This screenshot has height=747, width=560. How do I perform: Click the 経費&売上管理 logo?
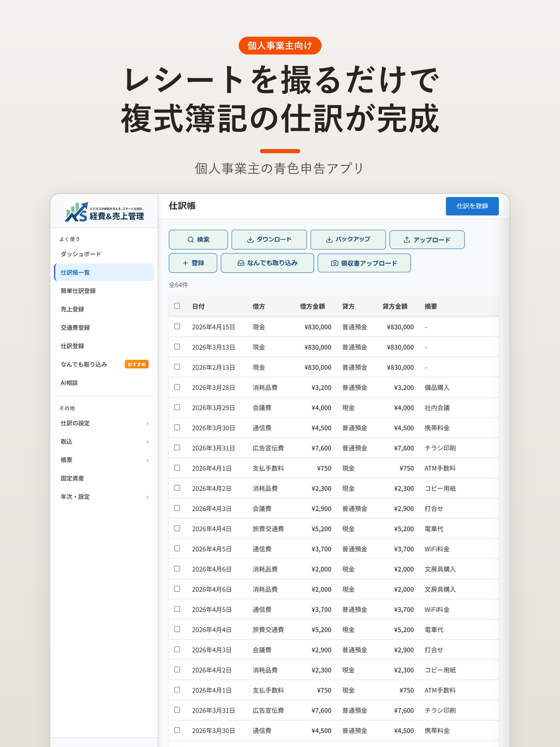(104, 212)
